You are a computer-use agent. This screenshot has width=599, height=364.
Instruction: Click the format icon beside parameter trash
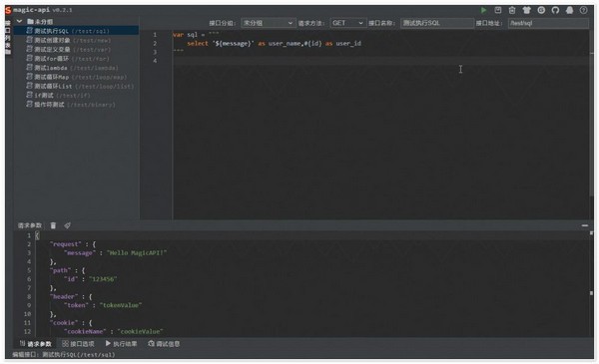pos(67,225)
